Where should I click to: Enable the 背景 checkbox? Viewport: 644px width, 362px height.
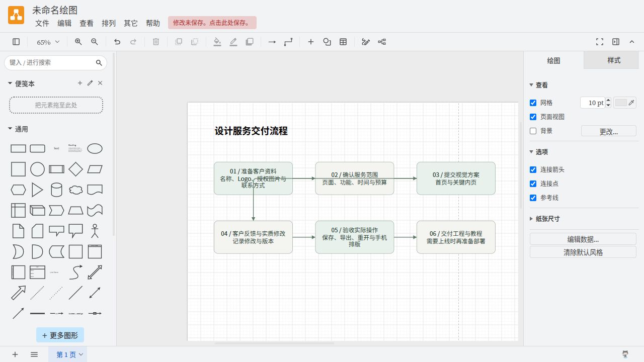tap(533, 131)
